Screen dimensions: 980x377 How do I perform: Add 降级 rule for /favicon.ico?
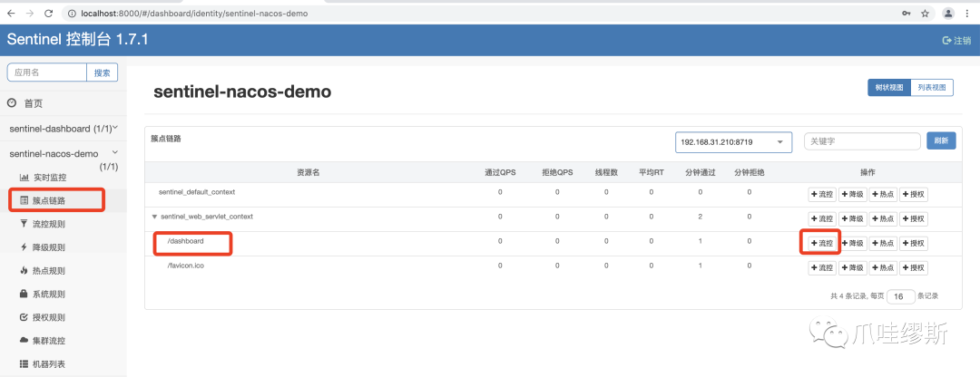(852, 268)
